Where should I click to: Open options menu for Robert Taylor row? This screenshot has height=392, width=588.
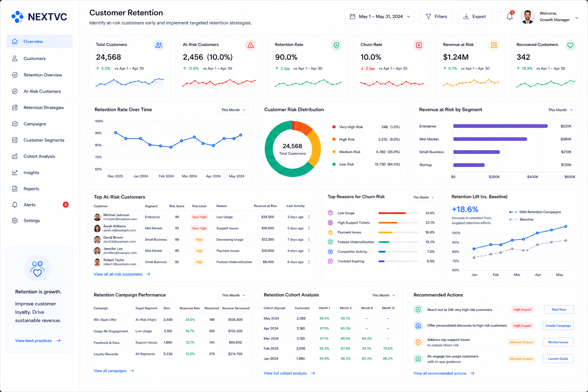pos(309,262)
